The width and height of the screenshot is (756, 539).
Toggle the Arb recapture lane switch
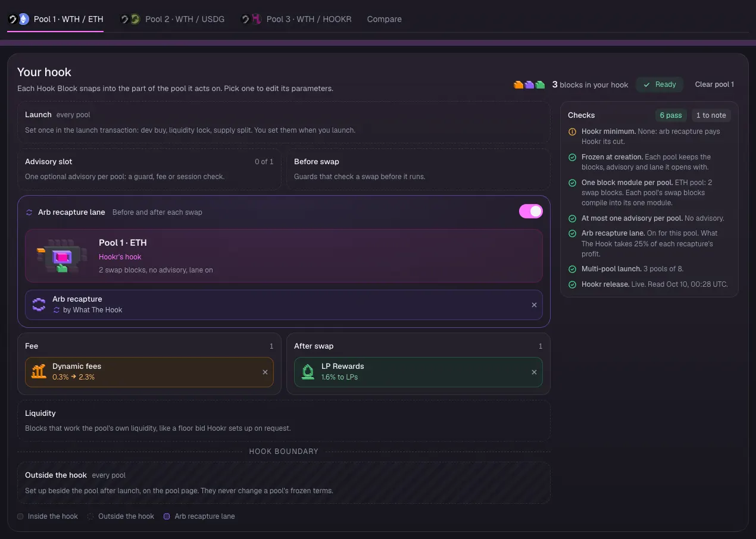[531, 211]
